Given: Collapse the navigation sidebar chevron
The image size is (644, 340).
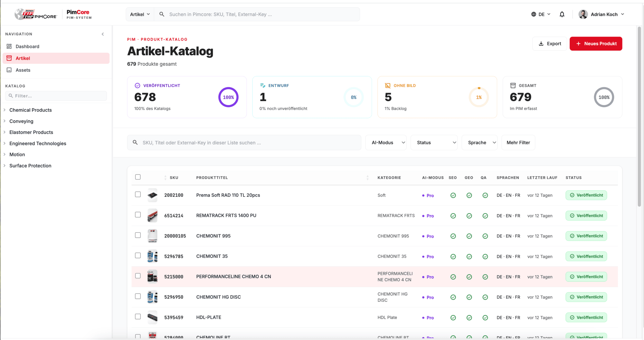Looking at the screenshot, I should click(x=103, y=34).
